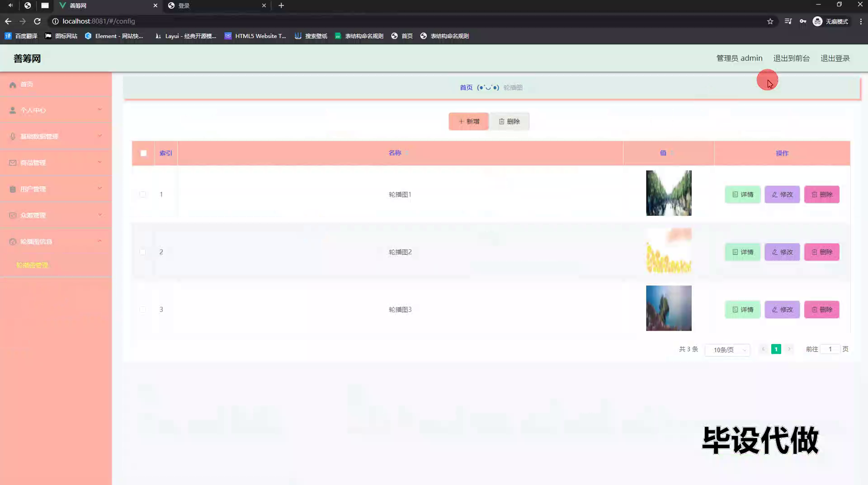The width and height of the screenshot is (868, 485).
Task: Open 详情 for 轮播图2
Action: [742, 252]
